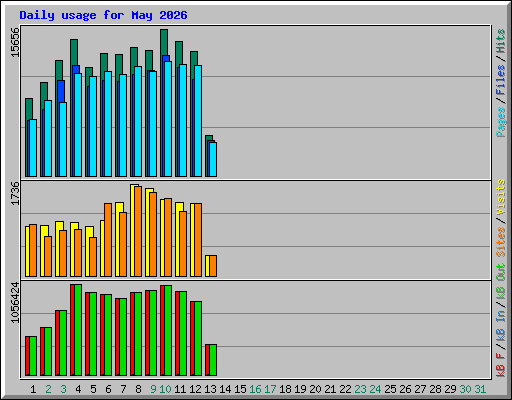Click the 'Pages' legend label
The width and height of the screenshot is (512, 400).
501,122
